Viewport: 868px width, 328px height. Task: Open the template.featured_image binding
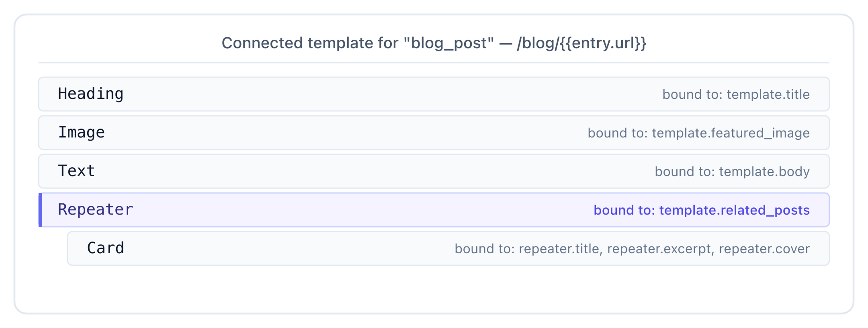[698, 133]
